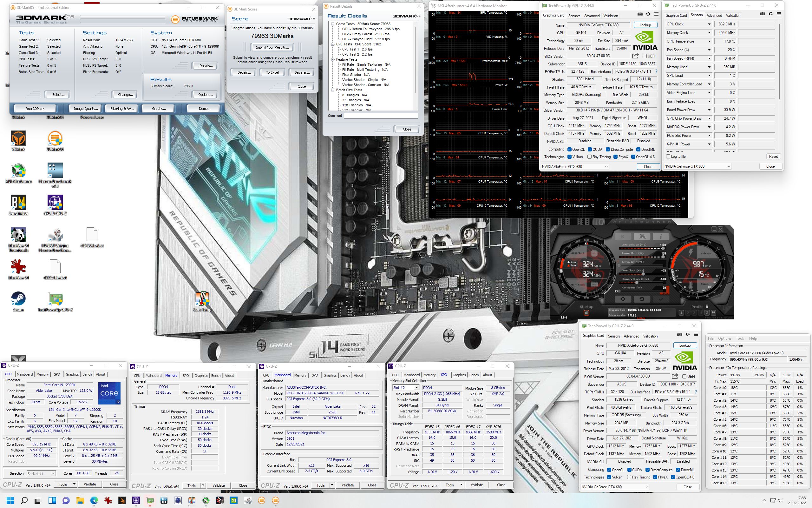Screen dimensions: 812x508
Task: Open the Steam desktop shortcut
Action: click(18, 302)
